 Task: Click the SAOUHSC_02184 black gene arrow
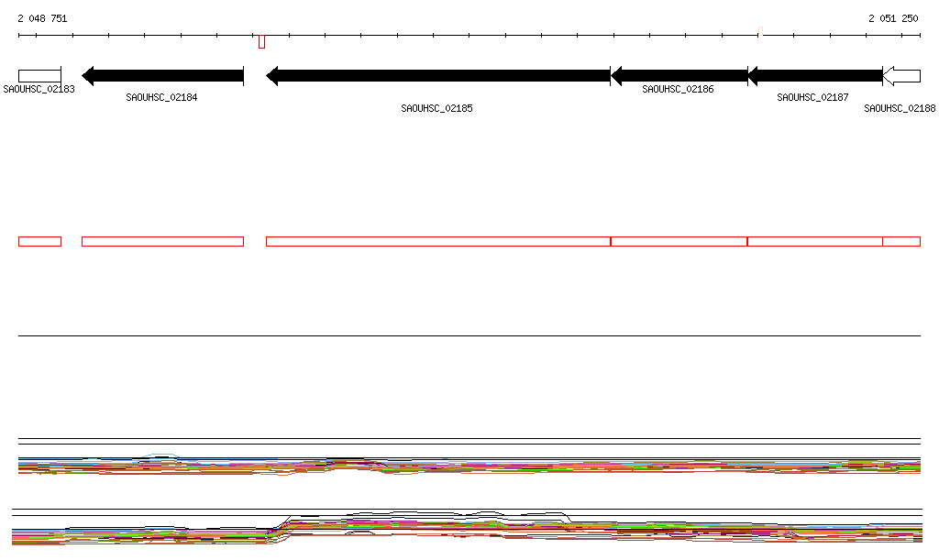click(x=163, y=76)
